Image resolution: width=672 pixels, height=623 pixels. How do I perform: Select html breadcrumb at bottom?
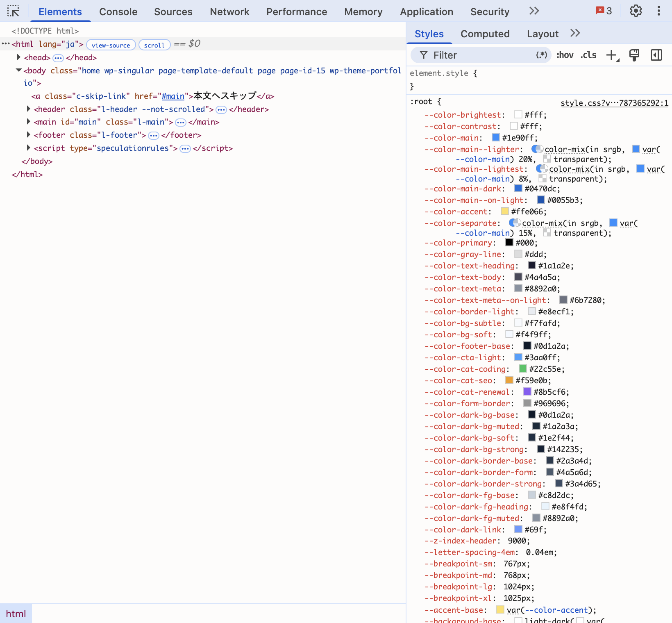click(16, 614)
